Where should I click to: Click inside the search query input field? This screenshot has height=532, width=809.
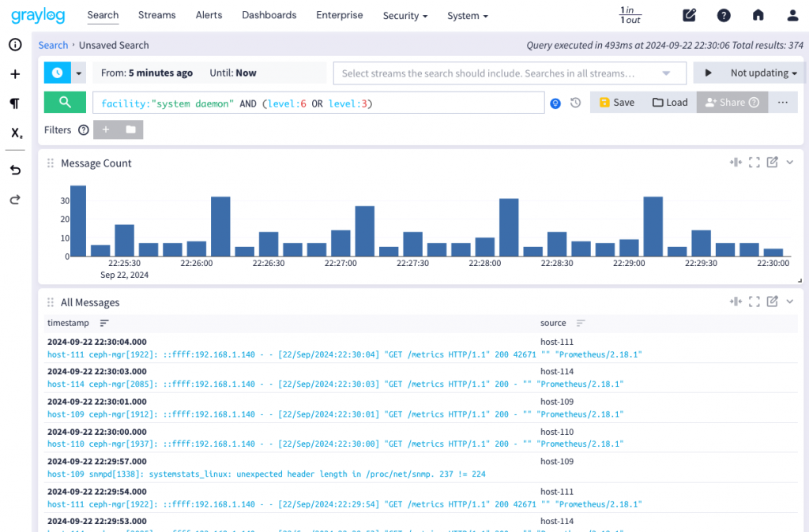point(318,103)
